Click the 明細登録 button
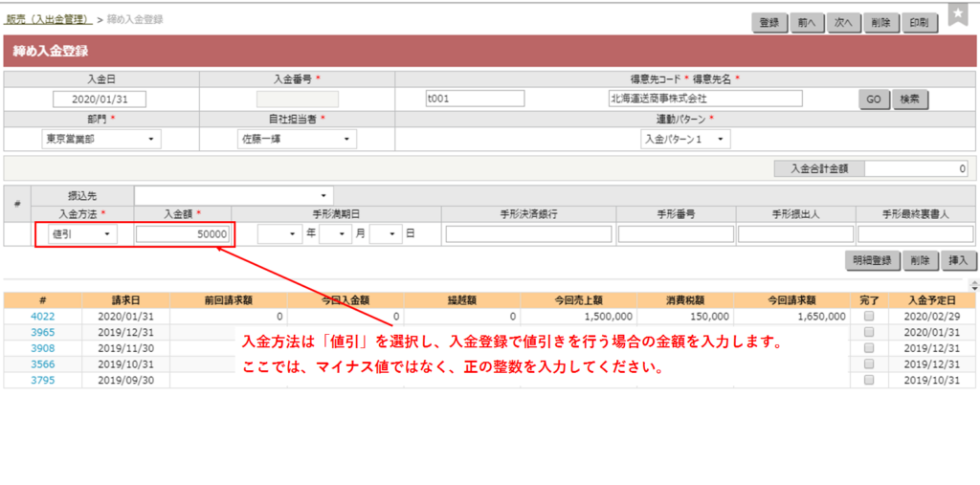The image size is (980, 485). pos(874,259)
